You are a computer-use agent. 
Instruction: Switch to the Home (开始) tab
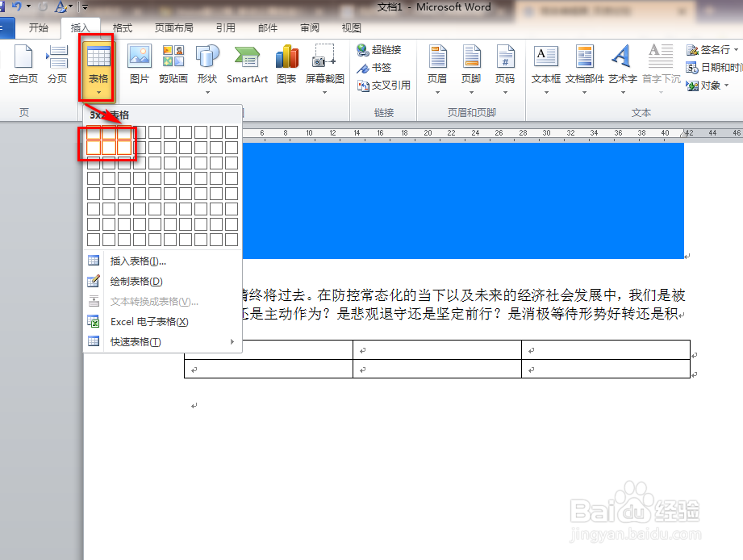39,28
